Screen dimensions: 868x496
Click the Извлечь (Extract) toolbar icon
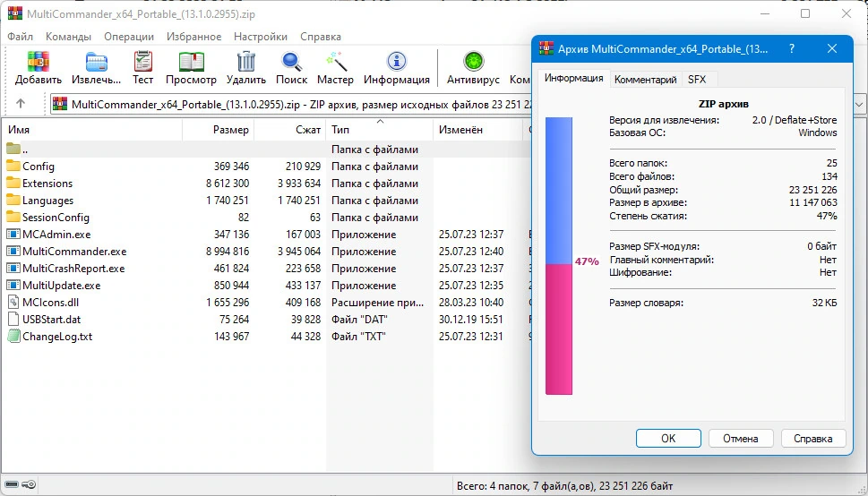[x=97, y=62]
